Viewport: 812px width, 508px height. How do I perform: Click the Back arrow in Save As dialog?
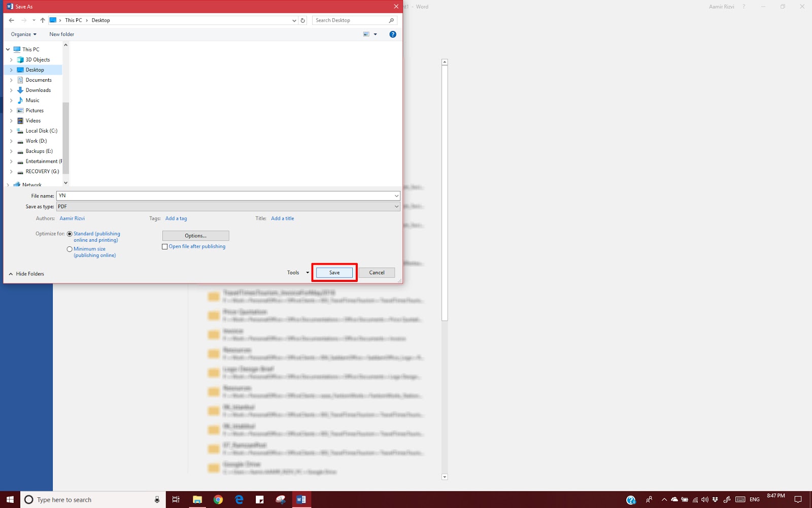[12, 20]
